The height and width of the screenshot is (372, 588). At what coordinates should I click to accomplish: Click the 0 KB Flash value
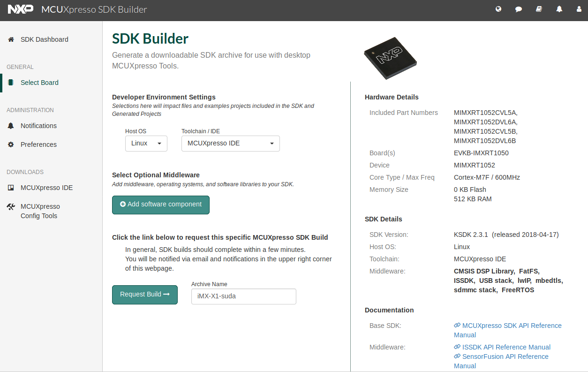click(x=470, y=190)
